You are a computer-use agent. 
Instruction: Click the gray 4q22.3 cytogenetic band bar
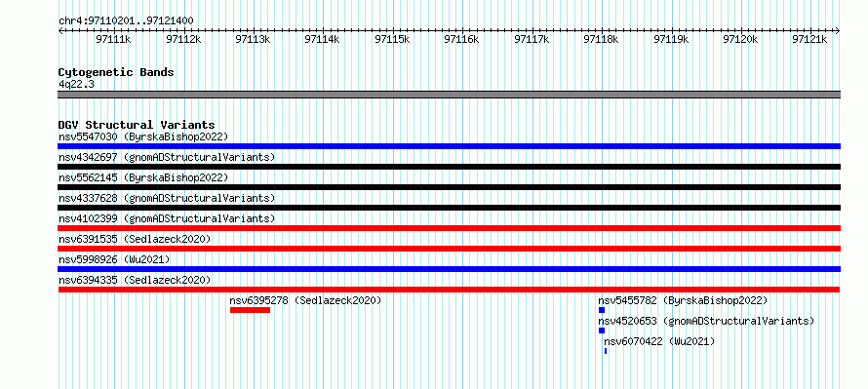coord(449,95)
